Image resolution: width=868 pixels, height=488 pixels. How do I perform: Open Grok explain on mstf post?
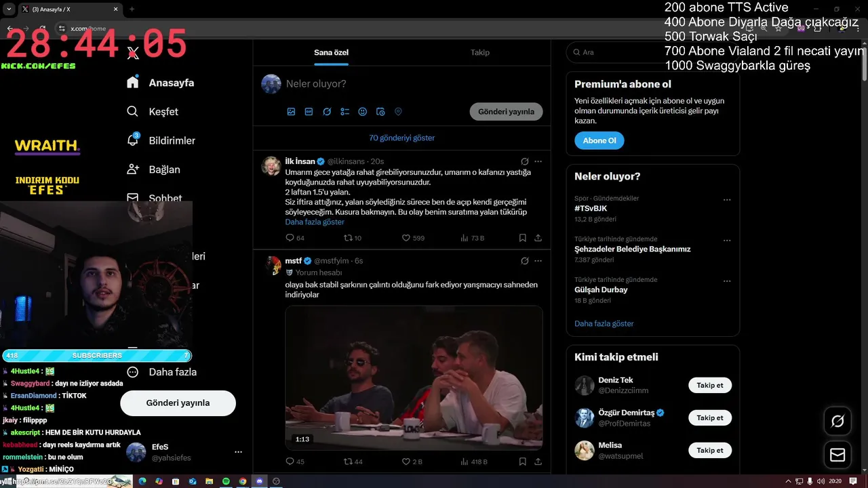(524, 261)
